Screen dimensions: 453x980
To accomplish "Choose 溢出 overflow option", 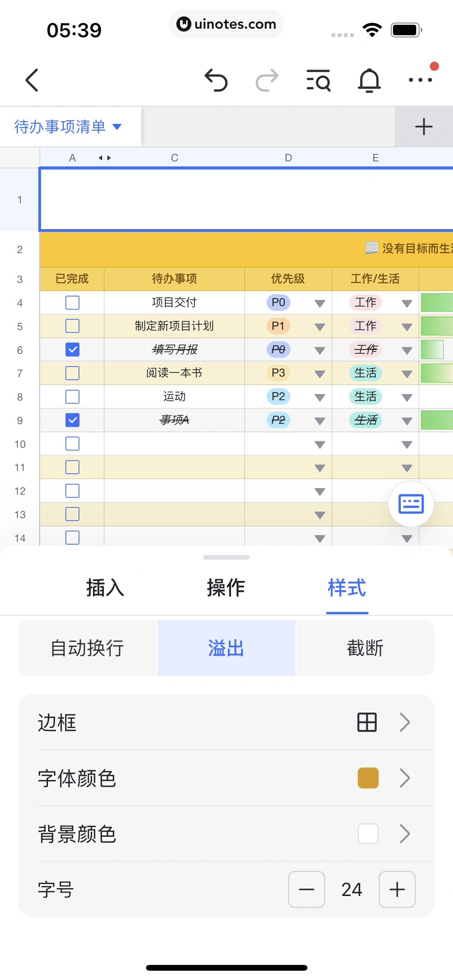I will 226,648.
